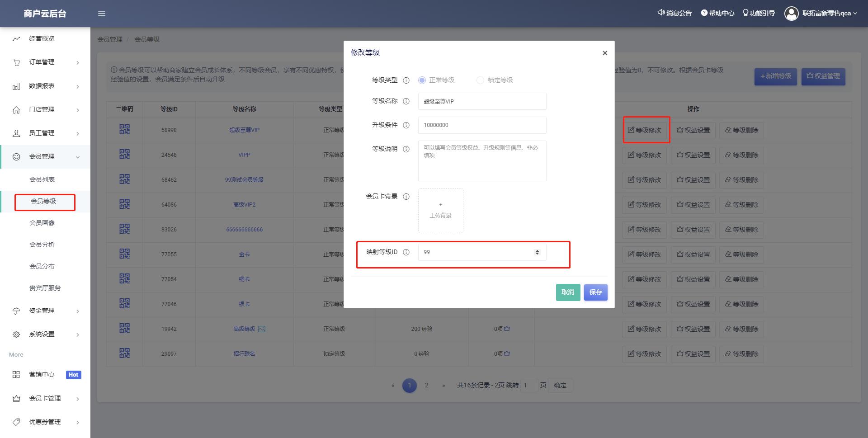Open the 消息公告 announcements
The height and width of the screenshot is (438, 868).
coord(675,13)
